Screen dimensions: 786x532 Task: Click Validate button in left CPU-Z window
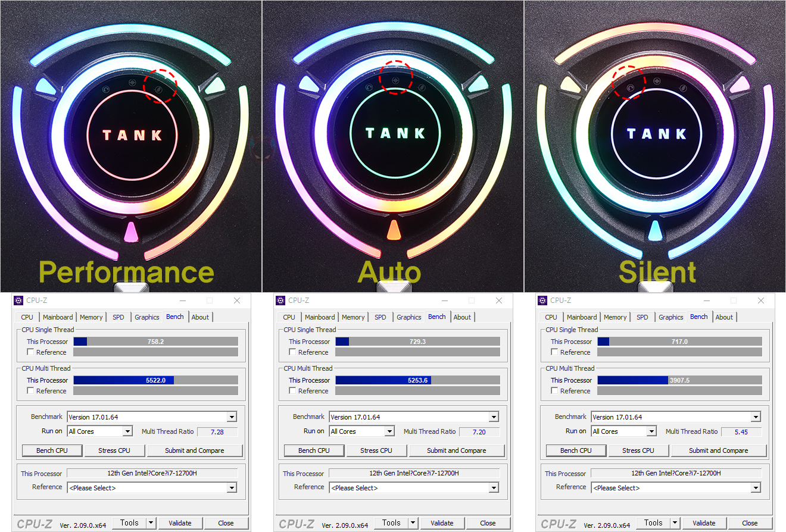pyautogui.click(x=180, y=523)
